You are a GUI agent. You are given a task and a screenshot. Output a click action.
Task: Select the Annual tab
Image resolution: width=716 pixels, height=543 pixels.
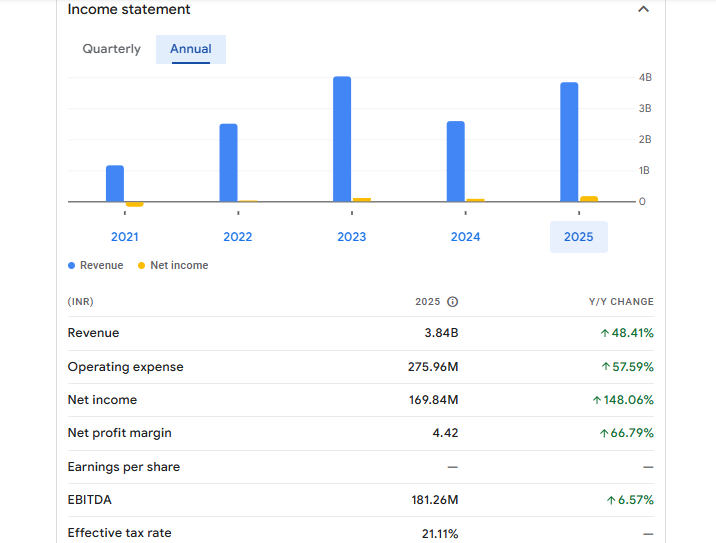pyautogui.click(x=191, y=49)
